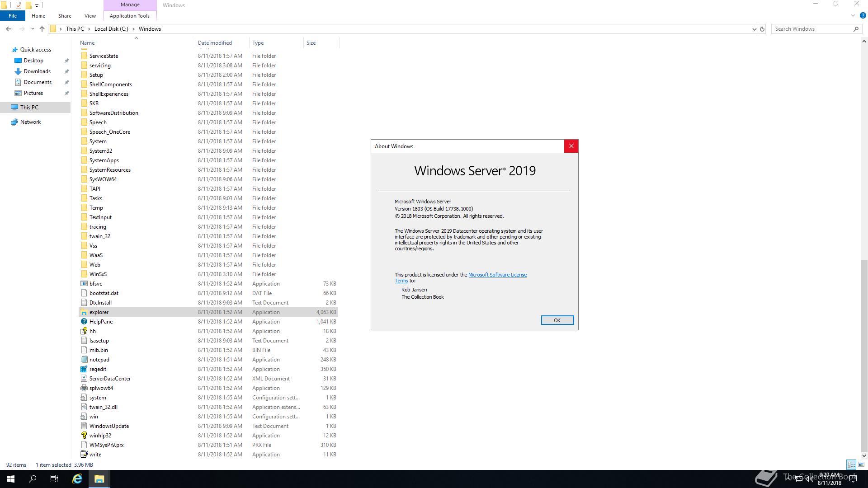Viewport: 868px width, 488px height.
Task: Click the write application icon
Action: pos(84,455)
